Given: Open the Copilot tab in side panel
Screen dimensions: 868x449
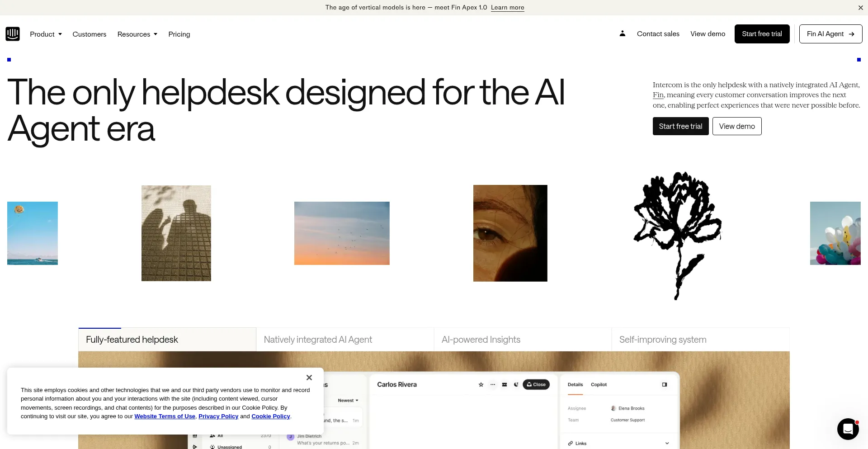Looking at the screenshot, I should click(x=599, y=385).
